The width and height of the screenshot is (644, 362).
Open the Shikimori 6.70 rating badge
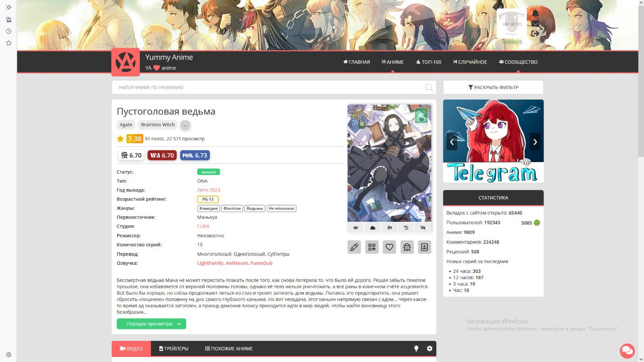point(131,155)
